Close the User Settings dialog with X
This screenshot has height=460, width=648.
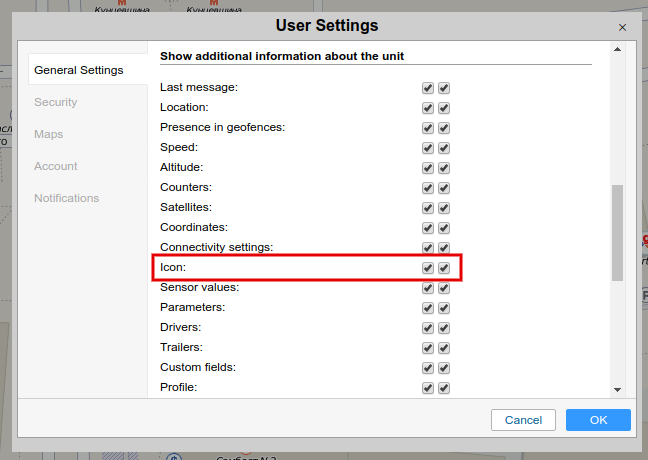click(x=622, y=28)
